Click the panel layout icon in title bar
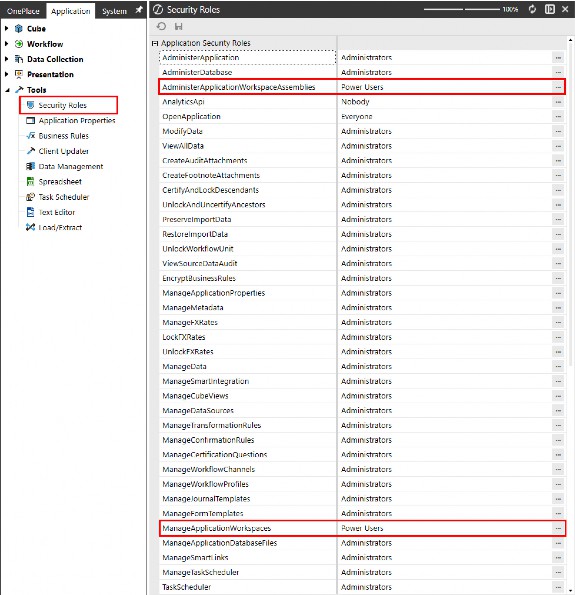This screenshot has height=595, width=575. click(x=549, y=9)
